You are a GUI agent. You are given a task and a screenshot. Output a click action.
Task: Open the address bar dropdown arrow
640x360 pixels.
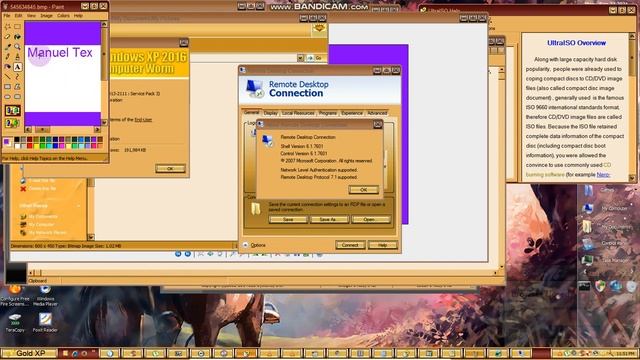coord(300,58)
